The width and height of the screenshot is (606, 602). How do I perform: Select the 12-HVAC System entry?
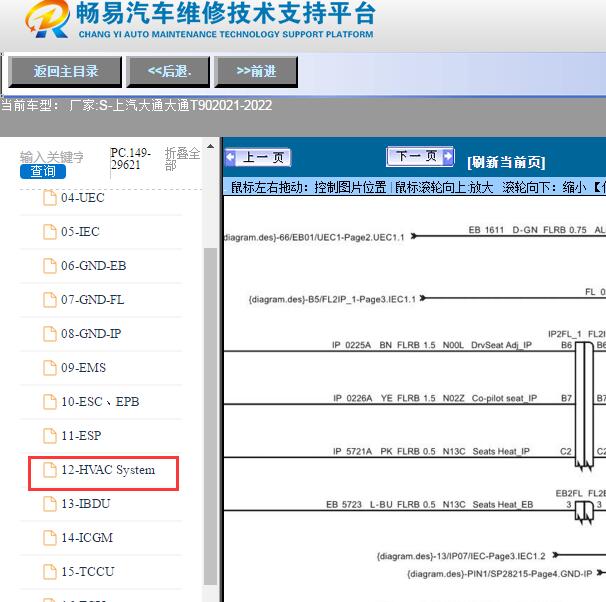pyautogui.click(x=104, y=474)
